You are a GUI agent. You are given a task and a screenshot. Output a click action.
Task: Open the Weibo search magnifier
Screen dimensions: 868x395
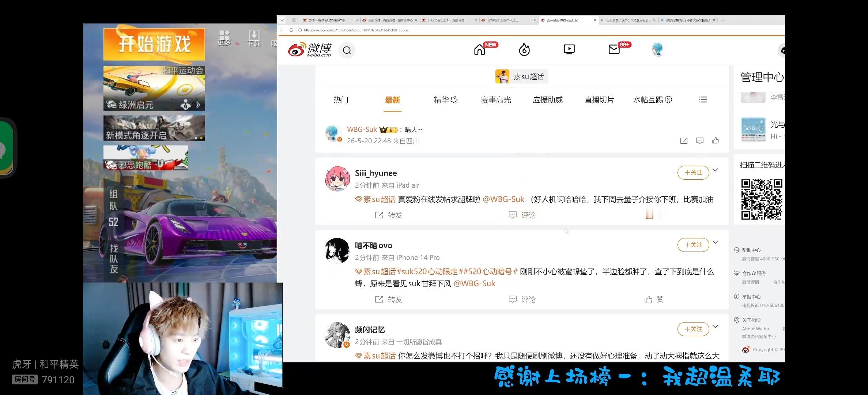347,50
